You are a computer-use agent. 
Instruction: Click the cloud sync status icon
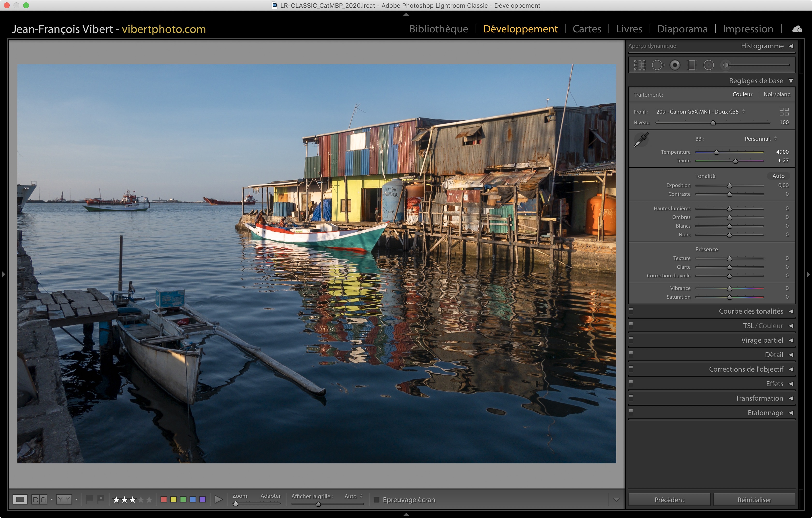(797, 29)
